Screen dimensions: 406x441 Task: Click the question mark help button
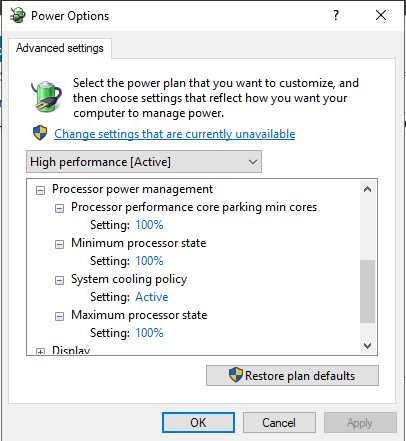tap(336, 15)
